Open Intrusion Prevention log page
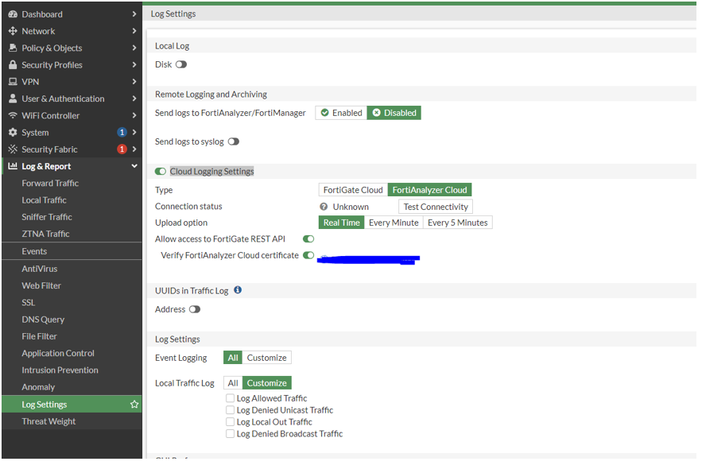Viewport: 702px width, 465px height. (60, 370)
